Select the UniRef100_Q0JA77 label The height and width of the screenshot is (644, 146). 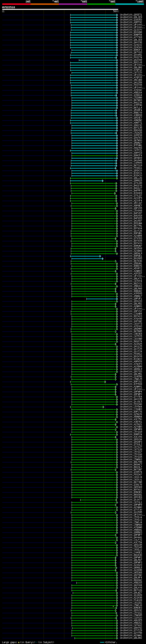(131, 500)
